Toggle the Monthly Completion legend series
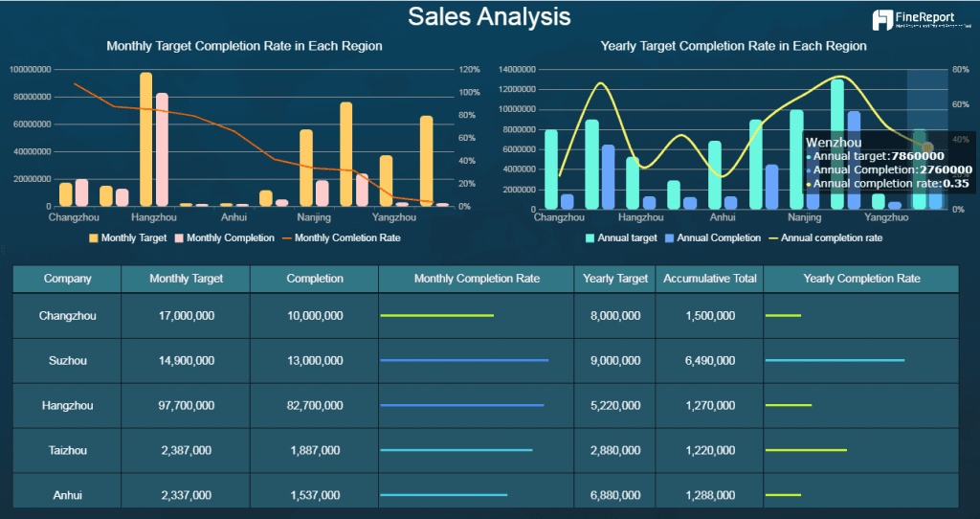 click(224, 238)
